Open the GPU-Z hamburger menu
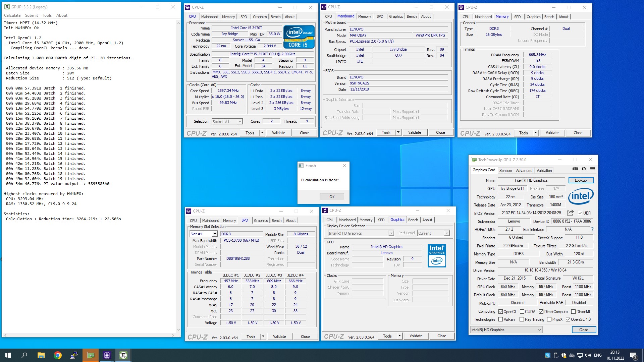644x362 pixels. coord(592,169)
